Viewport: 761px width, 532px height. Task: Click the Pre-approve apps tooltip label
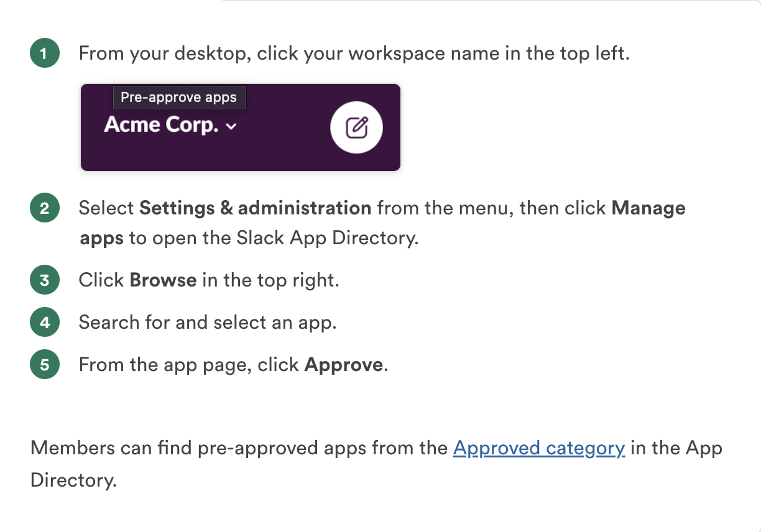[179, 98]
